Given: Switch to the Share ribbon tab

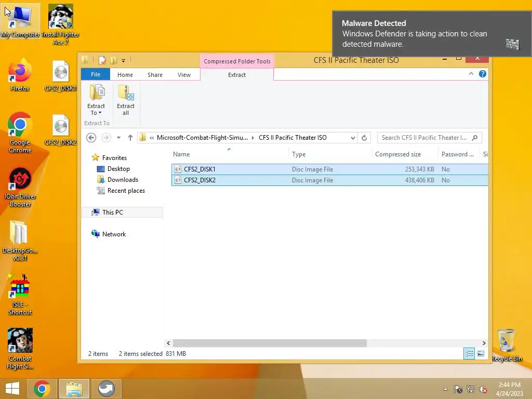Looking at the screenshot, I should (x=155, y=75).
